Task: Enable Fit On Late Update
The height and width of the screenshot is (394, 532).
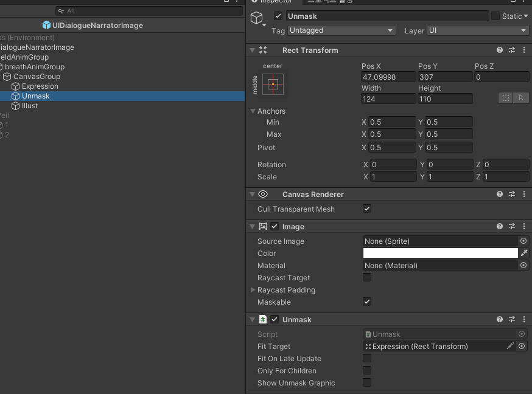Action: 367,358
